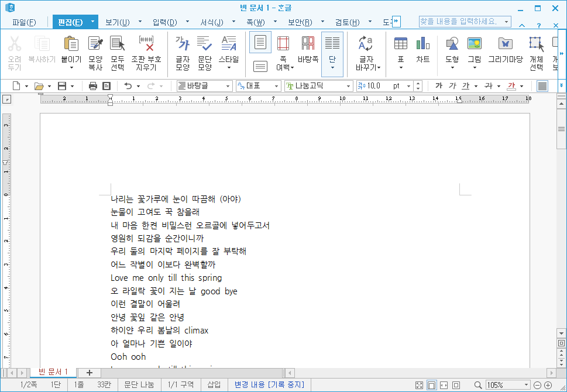Click the font color 가 button
This screenshot has height=392, width=567.
pyautogui.click(x=511, y=85)
